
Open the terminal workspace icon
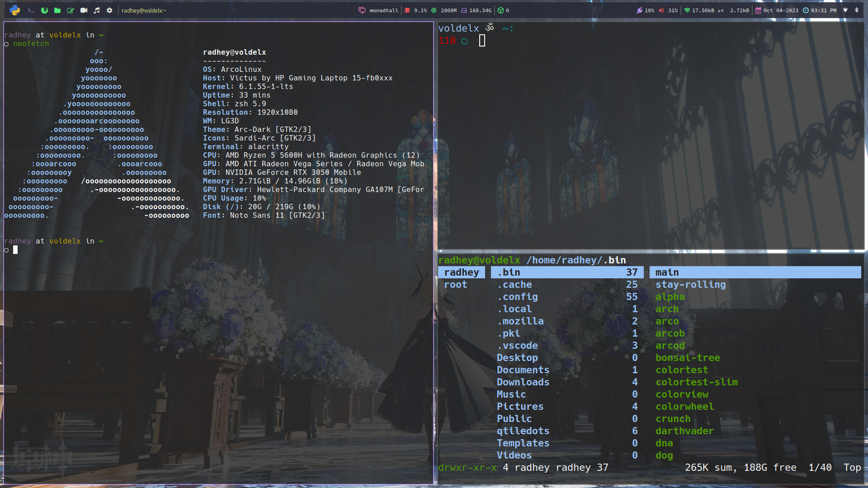(31, 10)
